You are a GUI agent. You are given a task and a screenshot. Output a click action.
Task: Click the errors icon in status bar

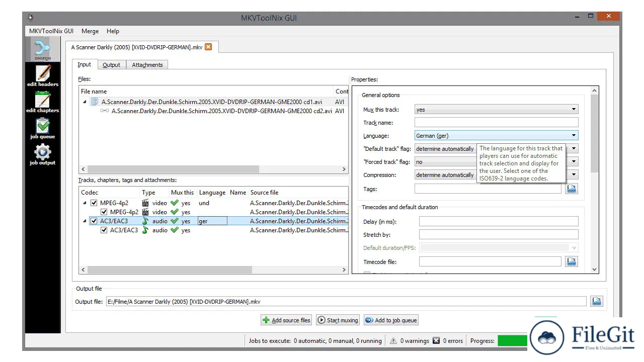436,341
